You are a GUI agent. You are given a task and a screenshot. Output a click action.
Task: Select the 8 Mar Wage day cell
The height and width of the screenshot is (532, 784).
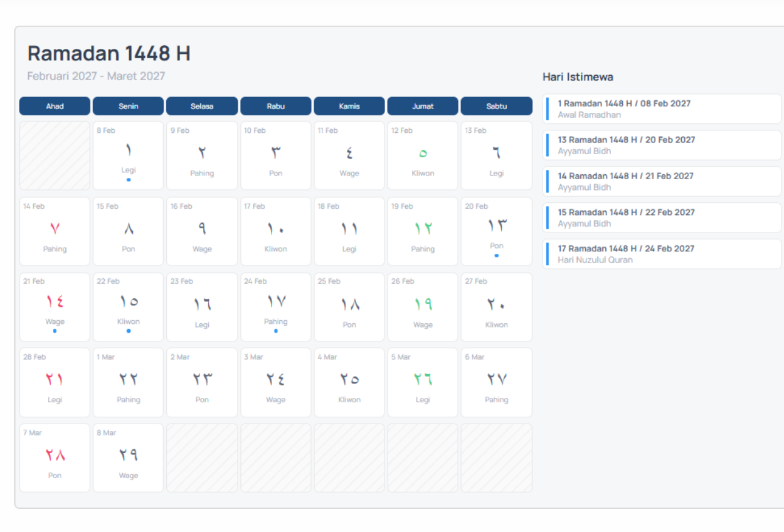pyautogui.click(x=128, y=458)
